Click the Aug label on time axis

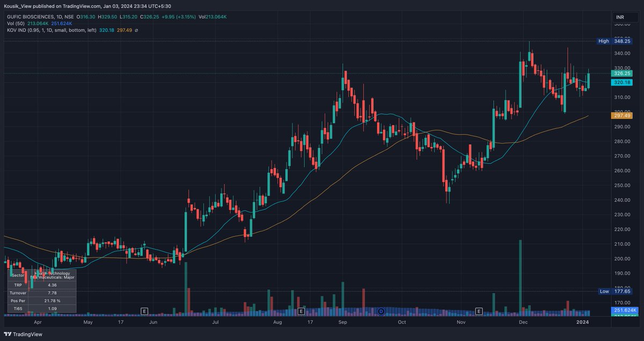[277, 323]
